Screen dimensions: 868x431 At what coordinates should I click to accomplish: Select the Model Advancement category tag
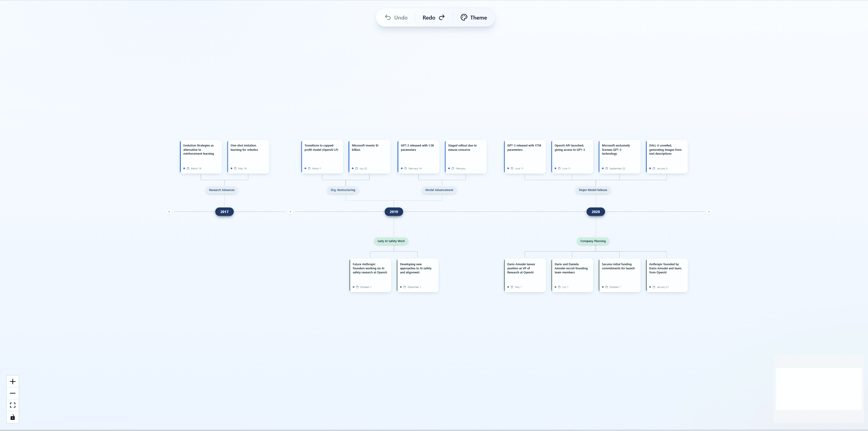pos(439,190)
